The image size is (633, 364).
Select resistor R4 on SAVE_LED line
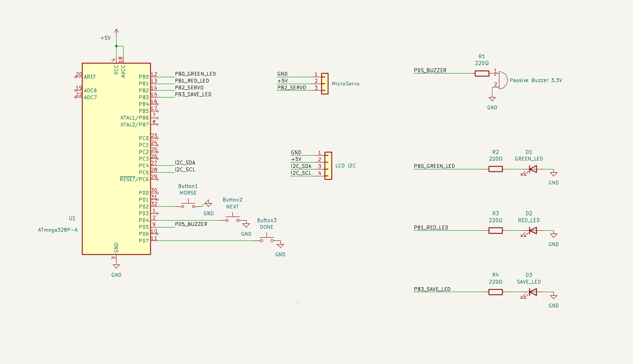(x=495, y=292)
